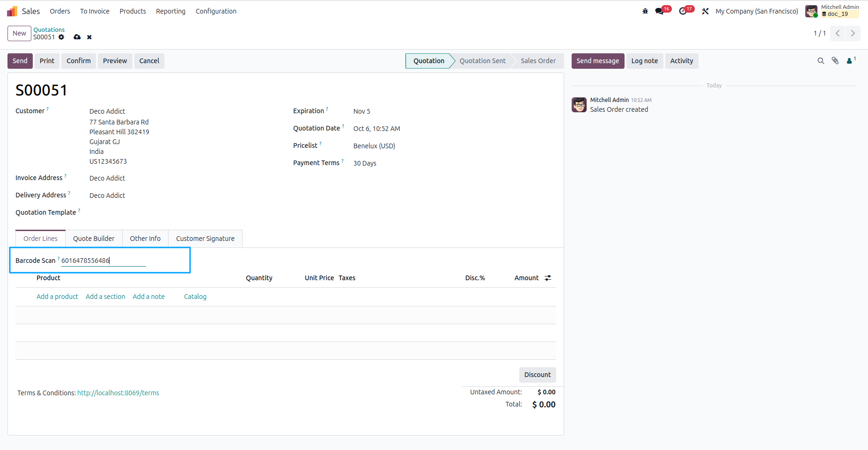Open the paperclip attachments icon

835,61
